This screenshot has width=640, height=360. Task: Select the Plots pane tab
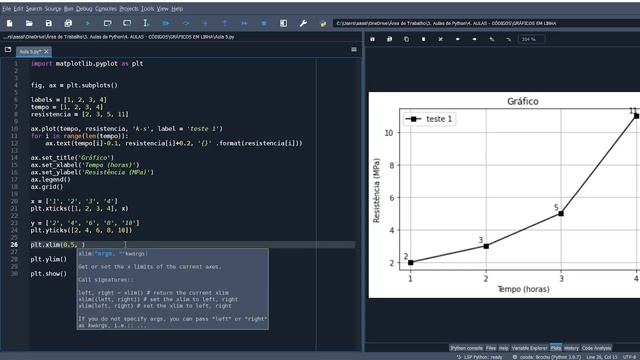556,348
